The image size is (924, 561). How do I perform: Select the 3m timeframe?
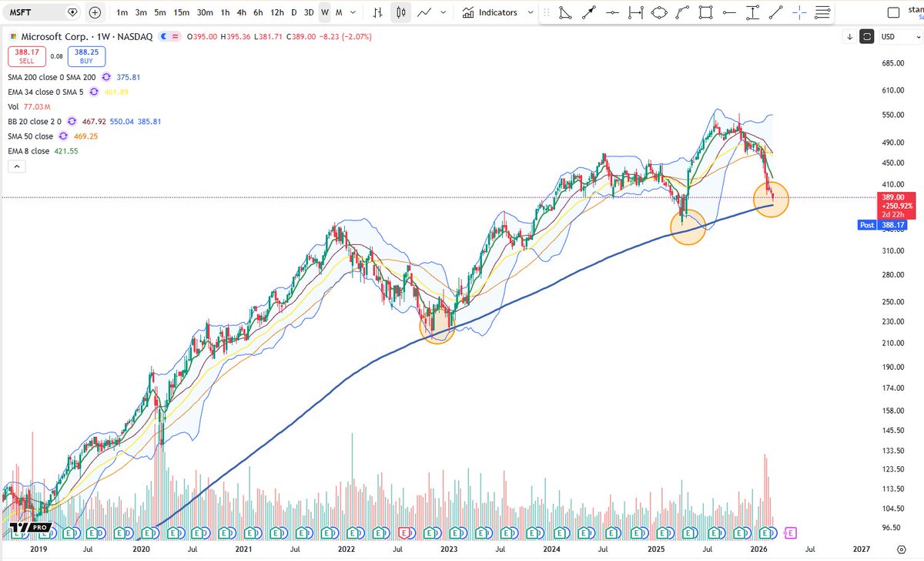[x=141, y=12]
